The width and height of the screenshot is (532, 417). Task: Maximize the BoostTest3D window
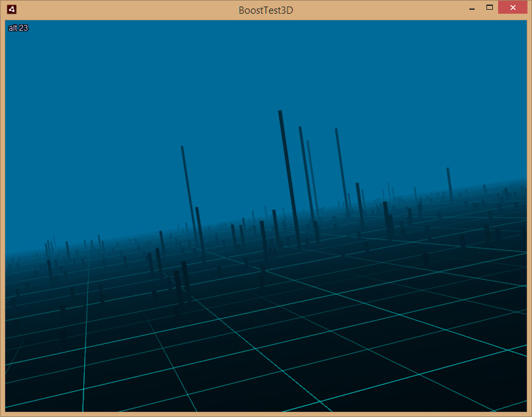[x=489, y=7]
